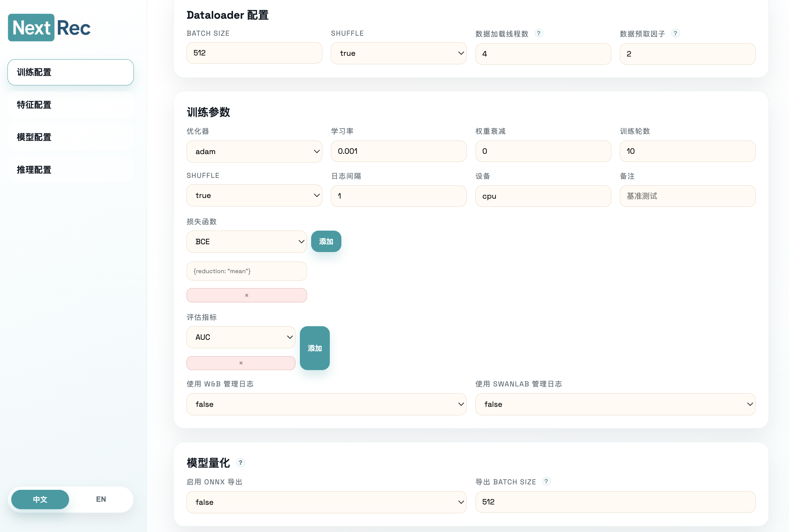Click the 学习率 input field
Viewport: 789px width, 532px height.
tap(398, 151)
